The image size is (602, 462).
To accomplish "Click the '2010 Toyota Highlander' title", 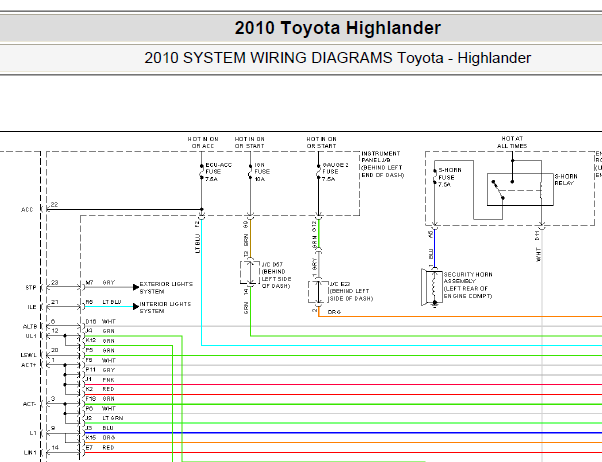I will 337,28.
